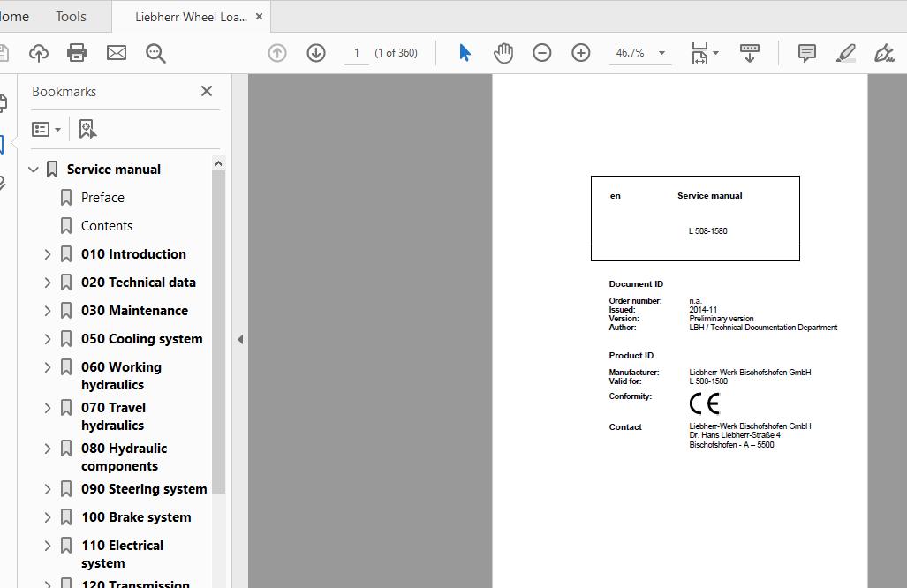Viewport: 907px width, 588px height.
Task: Expand 110 Electrical system bookmark
Action: [48, 546]
